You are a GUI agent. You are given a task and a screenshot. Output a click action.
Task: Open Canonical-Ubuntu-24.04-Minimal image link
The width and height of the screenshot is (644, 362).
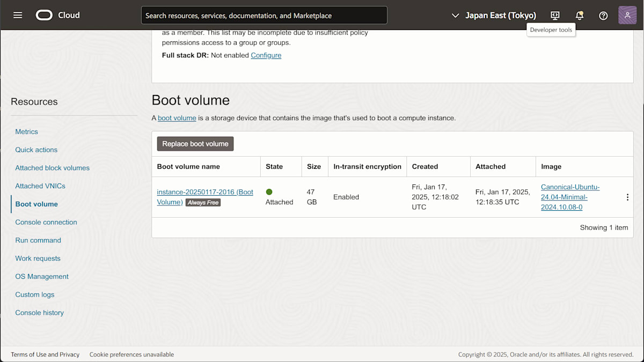click(570, 197)
